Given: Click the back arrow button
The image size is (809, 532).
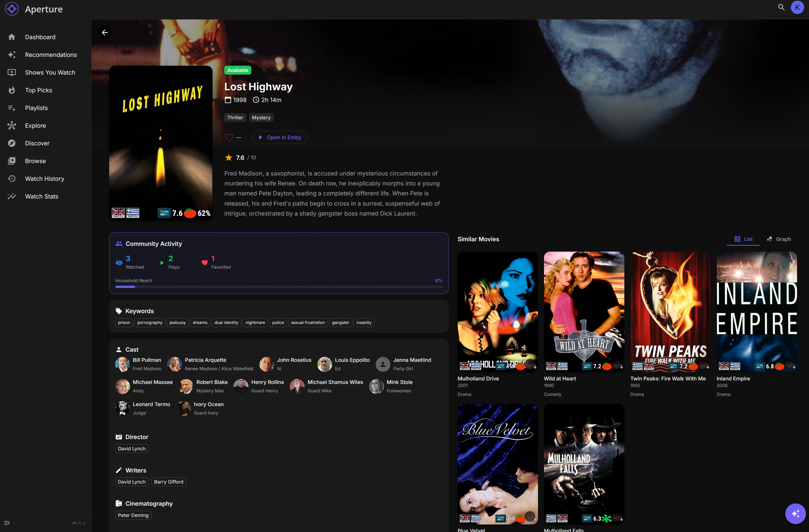Looking at the screenshot, I should point(105,33).
